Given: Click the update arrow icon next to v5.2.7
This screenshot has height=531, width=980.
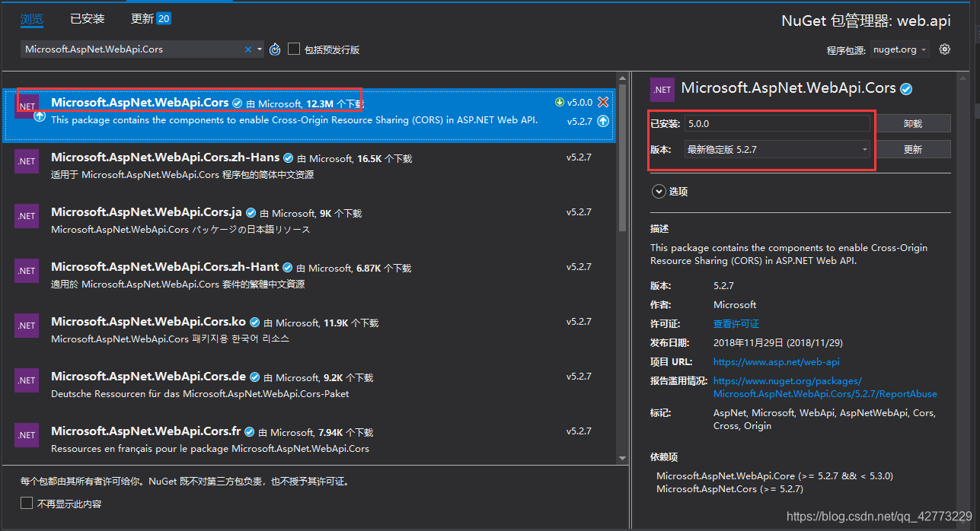Looking at the screenshot, I should pyautogui.click(x=603, y=121).
